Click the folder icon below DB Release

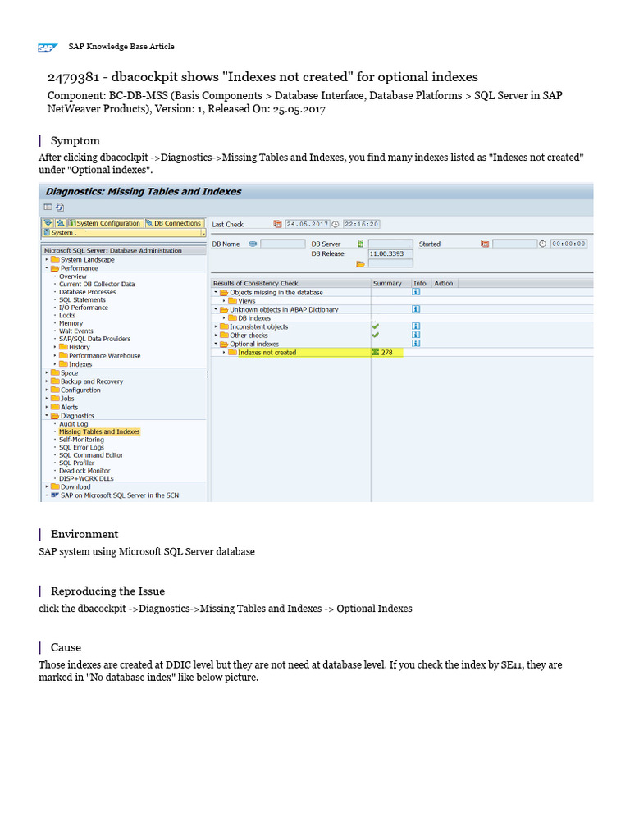pos(361,263)
